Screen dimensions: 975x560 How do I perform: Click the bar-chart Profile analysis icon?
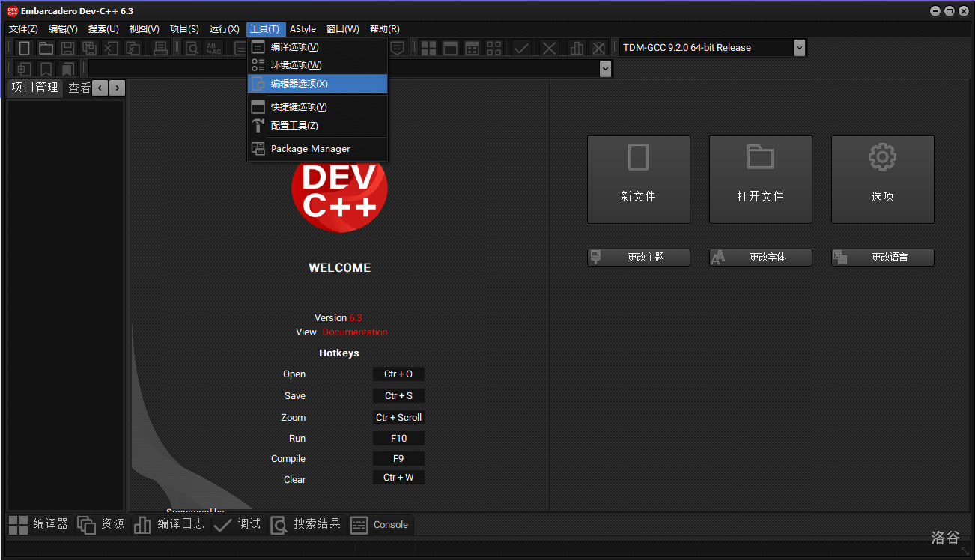click(577, 48)
